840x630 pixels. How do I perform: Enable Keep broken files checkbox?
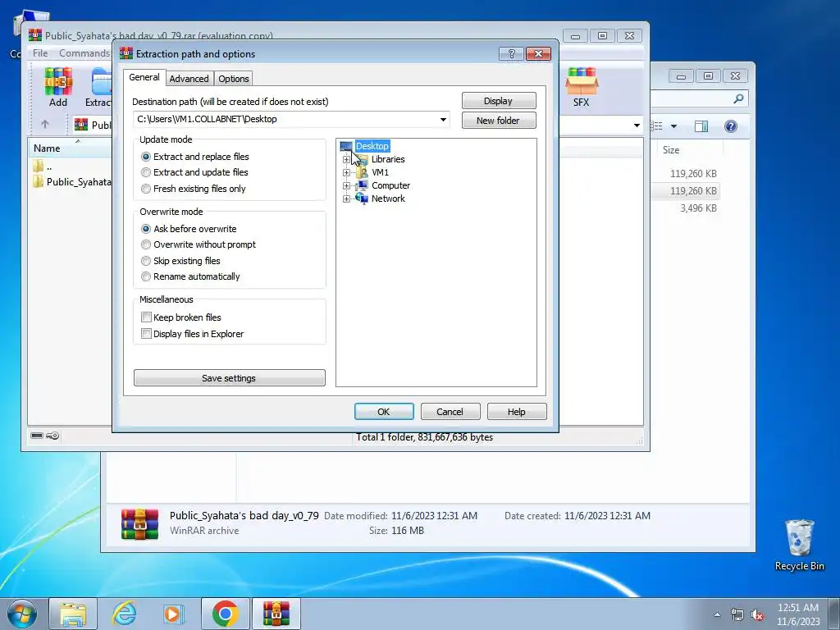tap(146, 317)
